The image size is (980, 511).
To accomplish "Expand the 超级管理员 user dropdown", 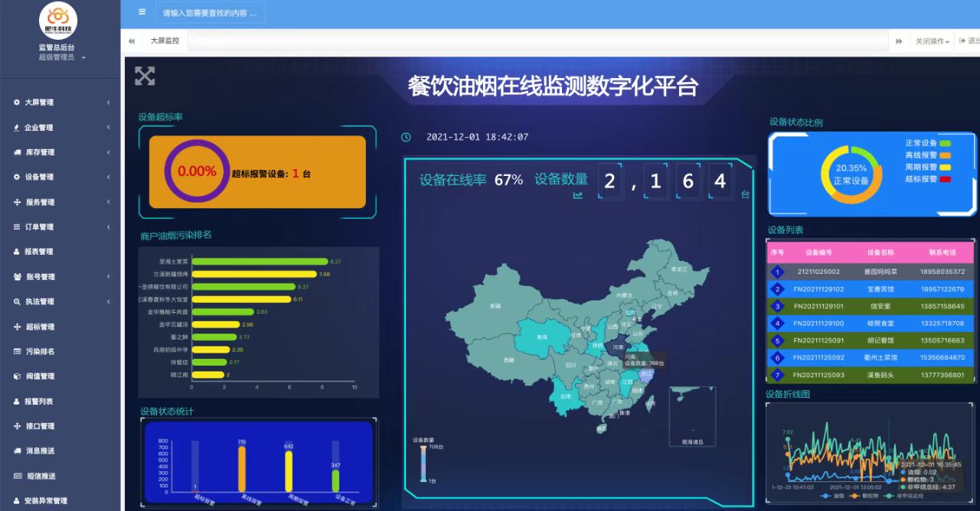I will [61, 57].
